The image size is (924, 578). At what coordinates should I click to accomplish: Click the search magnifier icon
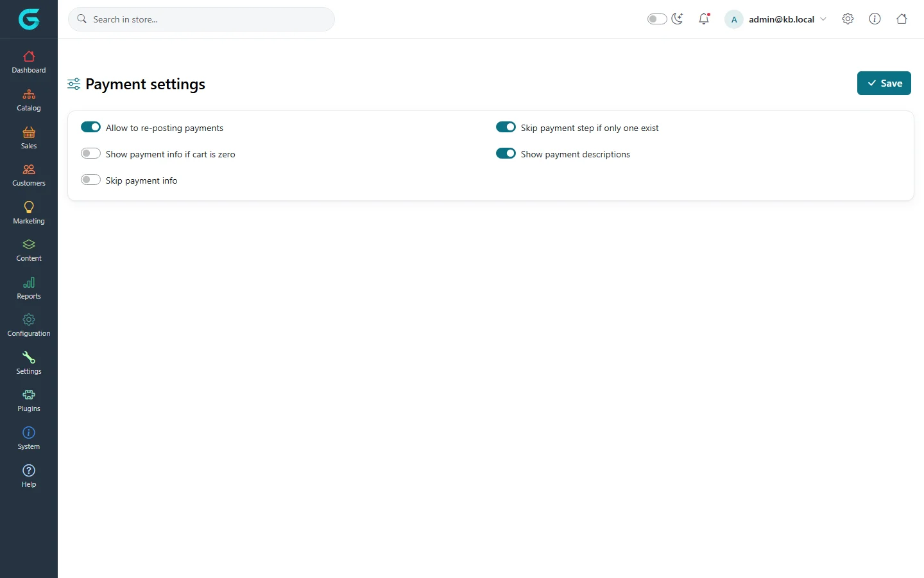[x=82, y=19]
